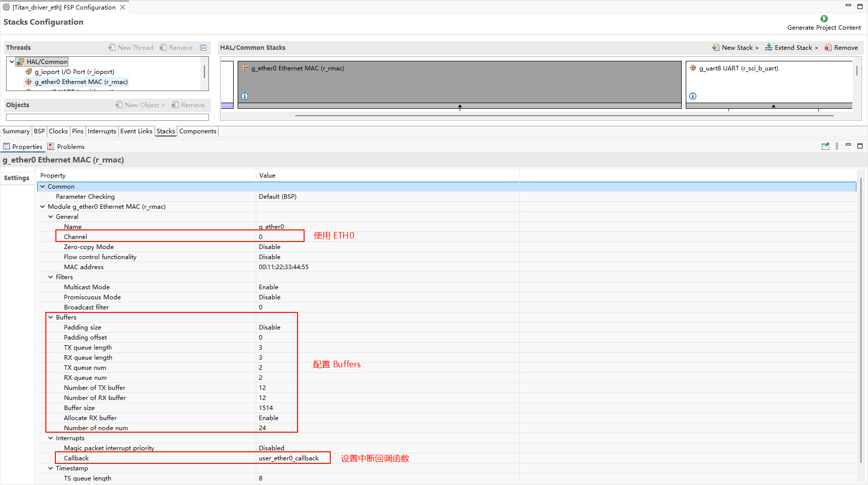Click the horizontal scrollbar in the stacks pane
This screenshot has height=485, width=868.
tap(564, 116)
